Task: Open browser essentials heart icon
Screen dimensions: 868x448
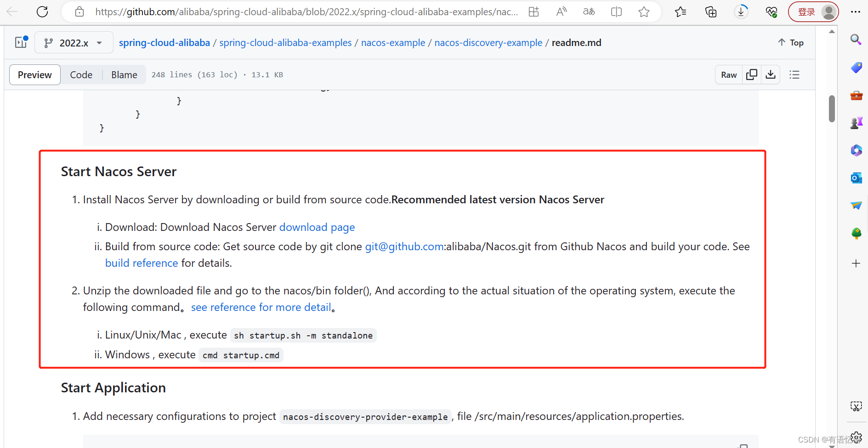Action: [x=772, y=12]
